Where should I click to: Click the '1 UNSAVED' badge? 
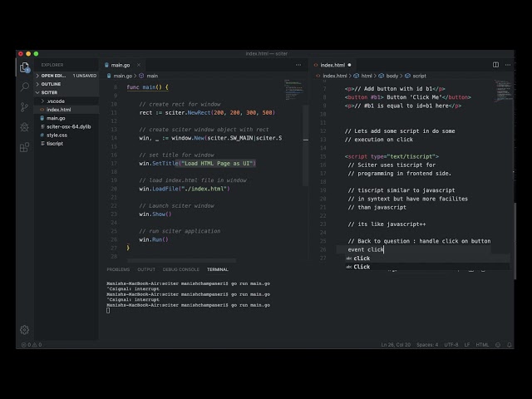[x=85, y=76]
